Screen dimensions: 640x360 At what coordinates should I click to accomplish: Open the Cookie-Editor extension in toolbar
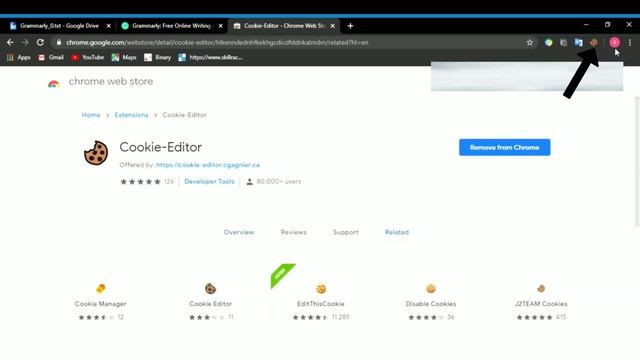pyautogui.click(x=593, y=42)
